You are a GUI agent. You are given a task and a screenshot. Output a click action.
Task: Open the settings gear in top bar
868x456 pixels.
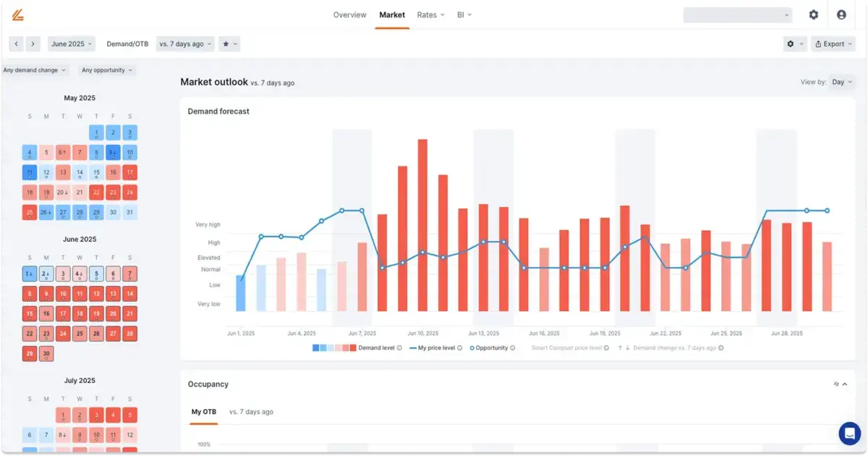[814, 14]
